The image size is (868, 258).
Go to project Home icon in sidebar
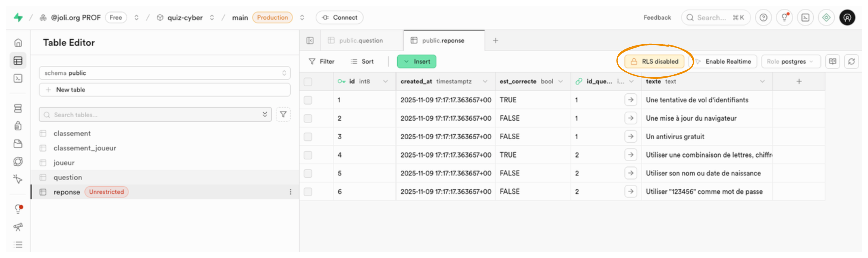(x=18, y=43)
